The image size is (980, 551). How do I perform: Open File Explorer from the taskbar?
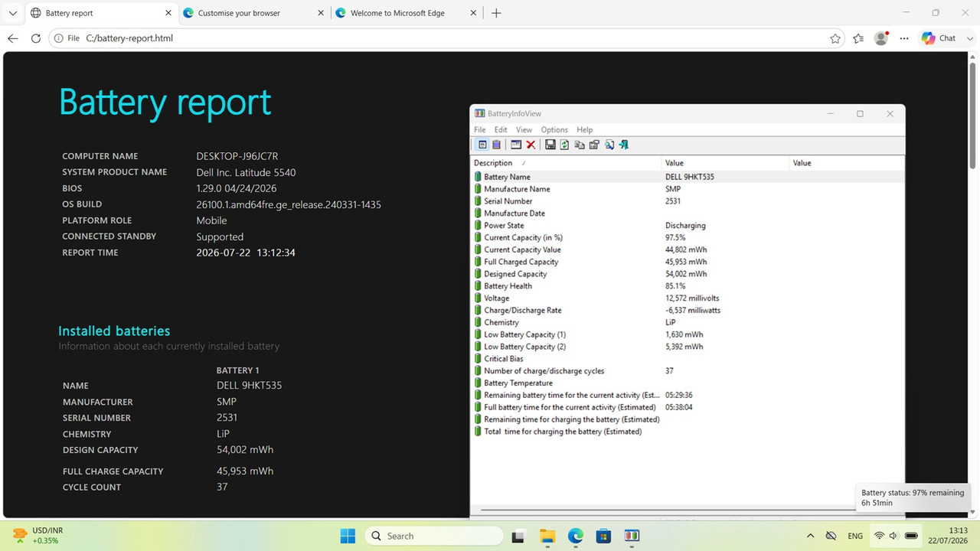click(547, 536)
